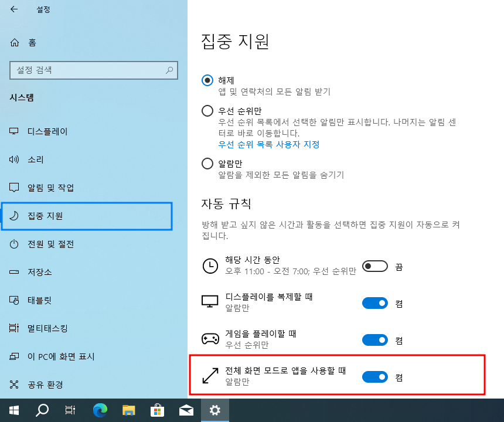Screen dimensions: 504x422
Task: Turn off 전체 화면 모드로 앱을 사용할 때 toggle
Action: [375, 377]
